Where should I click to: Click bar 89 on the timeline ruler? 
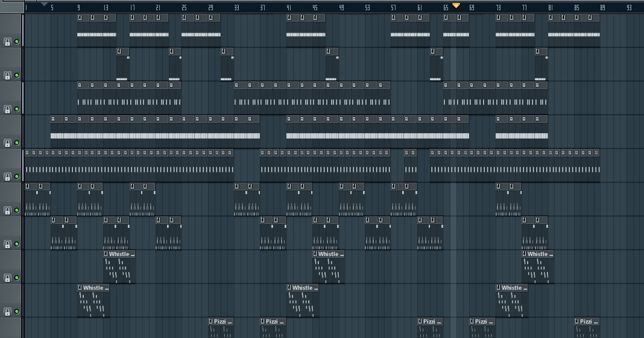[x=602, y=8]
